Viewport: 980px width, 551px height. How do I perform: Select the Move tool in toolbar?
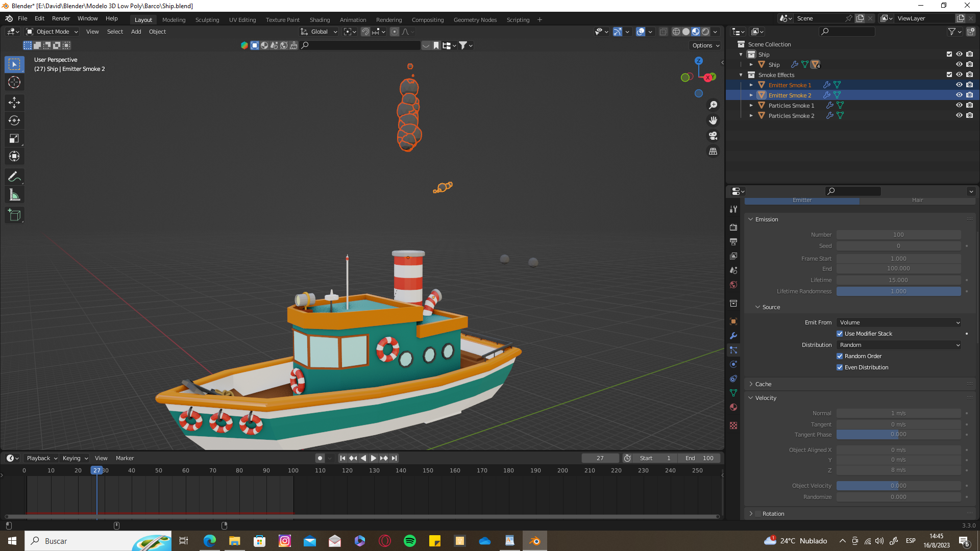[x=14, y=103]
